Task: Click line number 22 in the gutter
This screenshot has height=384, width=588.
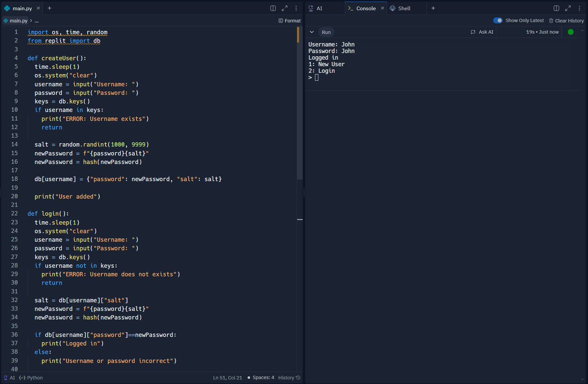Action: (x=15, y=213)
